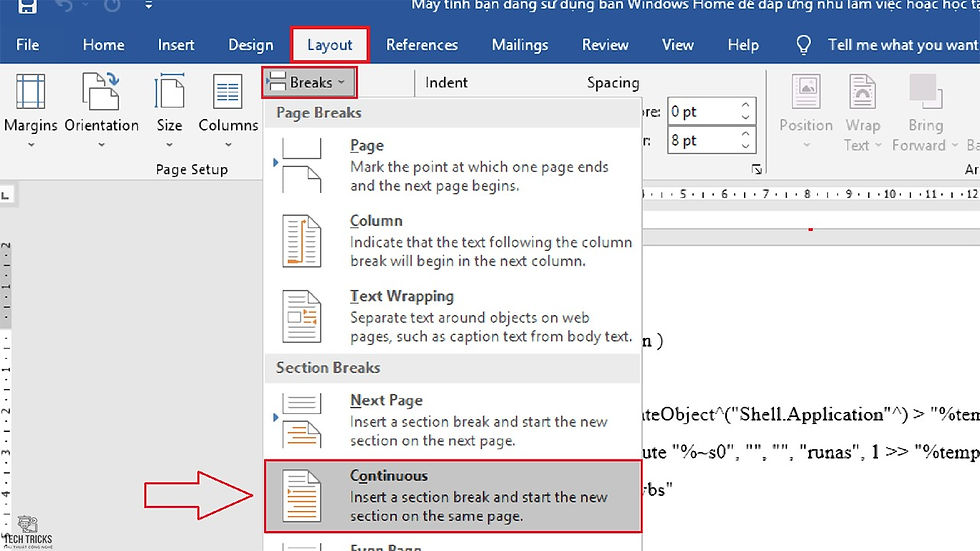
Task: Open the Review tab
Action: coord(605,45)
